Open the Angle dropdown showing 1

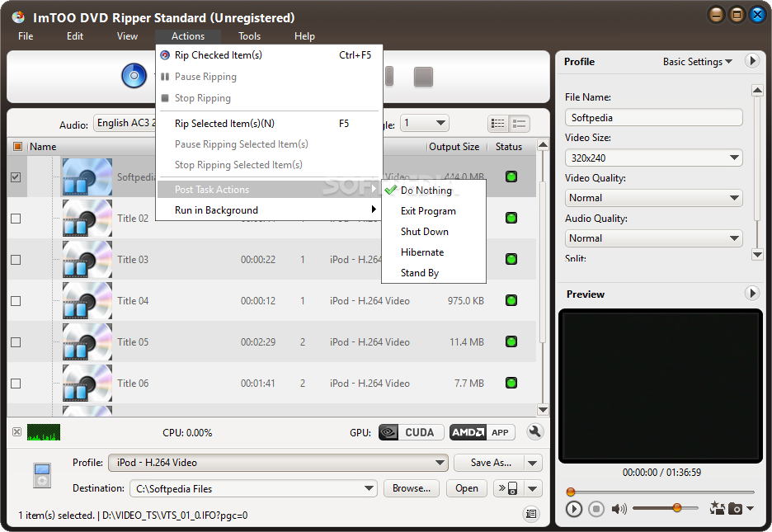[425, 123]
